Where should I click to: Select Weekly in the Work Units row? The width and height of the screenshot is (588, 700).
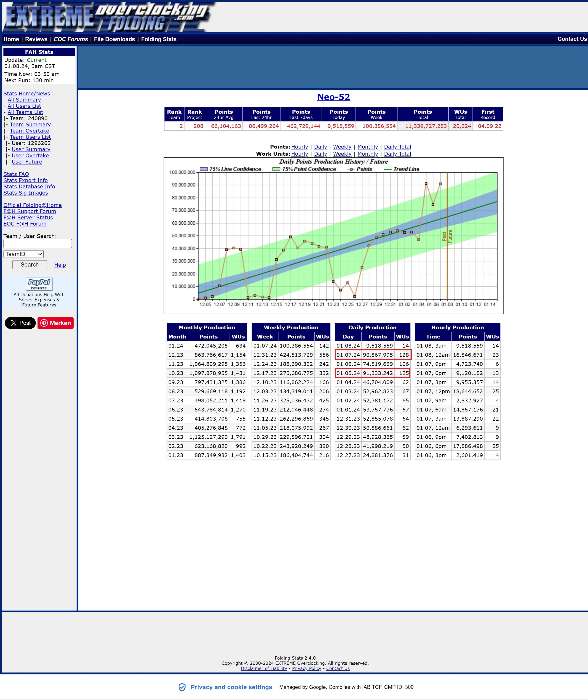pyautogui.click(x=342, y=154)
